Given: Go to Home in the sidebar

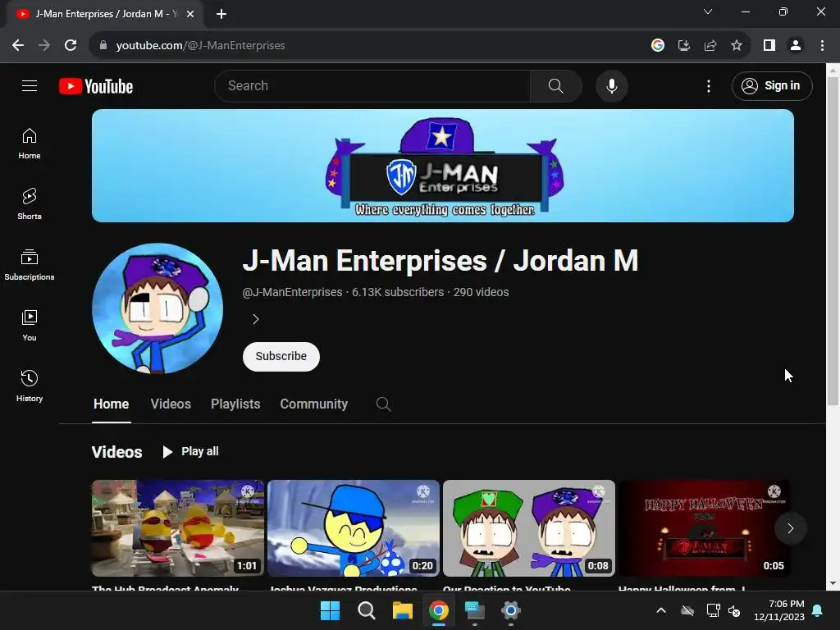Looking at the screenshot, I should (30, 144).
